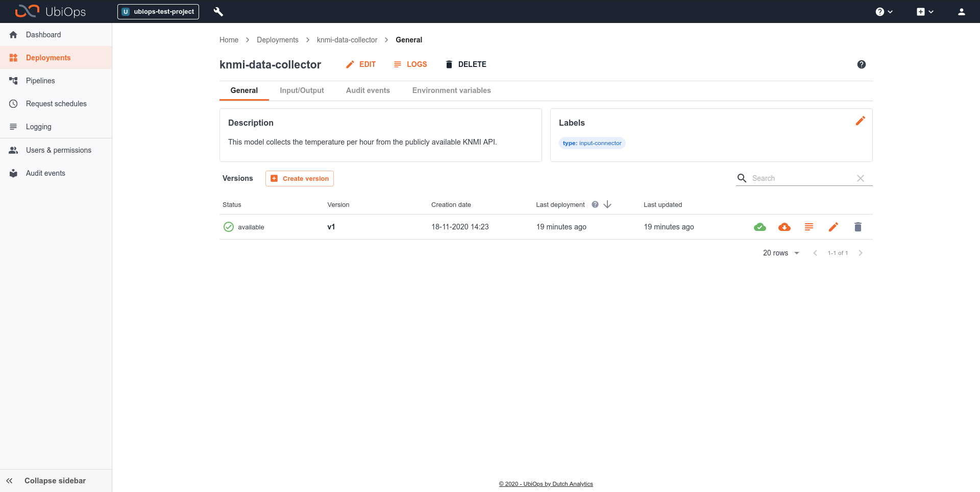Edit labels with the pencil icon
Screen dimensions: 980x492
coord(861,121)
